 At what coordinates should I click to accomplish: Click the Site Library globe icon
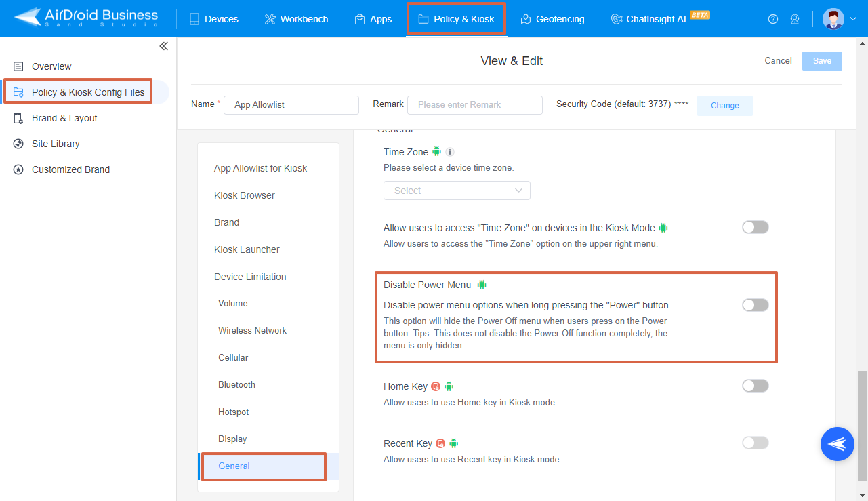[x=18, y=144]
